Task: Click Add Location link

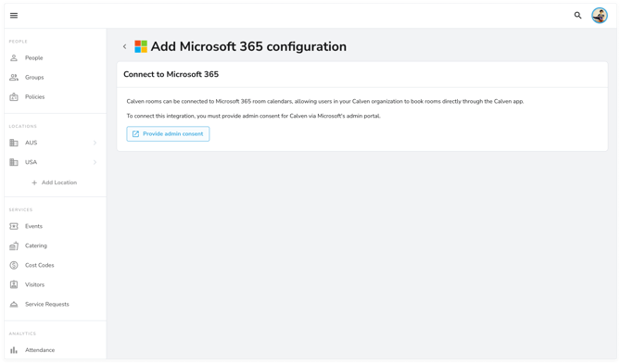Action: tap(55, 182)
